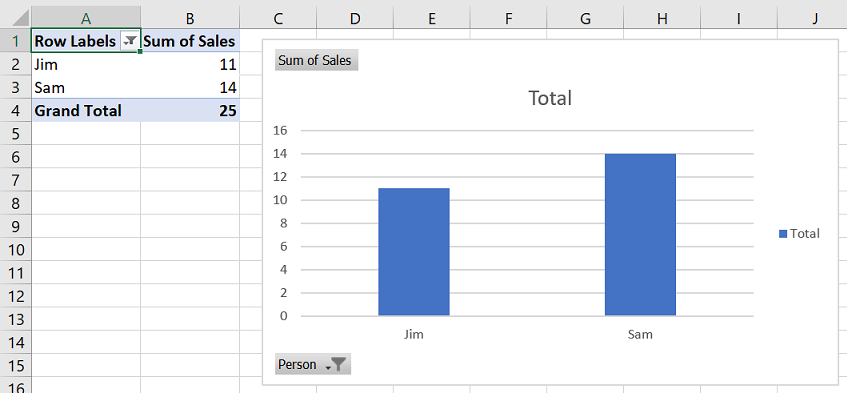Select column C header
Viewport: 847px width, 393px height.
click(x=278, y=18)
